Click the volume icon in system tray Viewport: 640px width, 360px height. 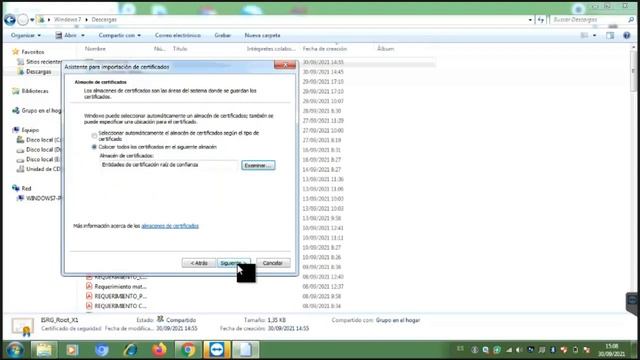519,350
